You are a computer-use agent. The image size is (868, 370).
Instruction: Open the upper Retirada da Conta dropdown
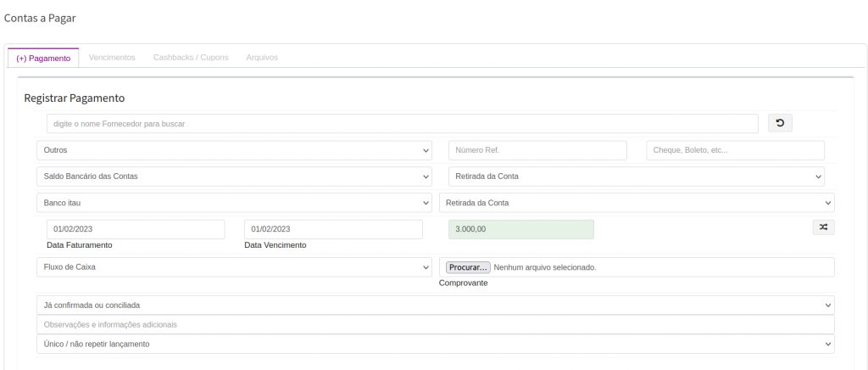click(x=636, y=177)
